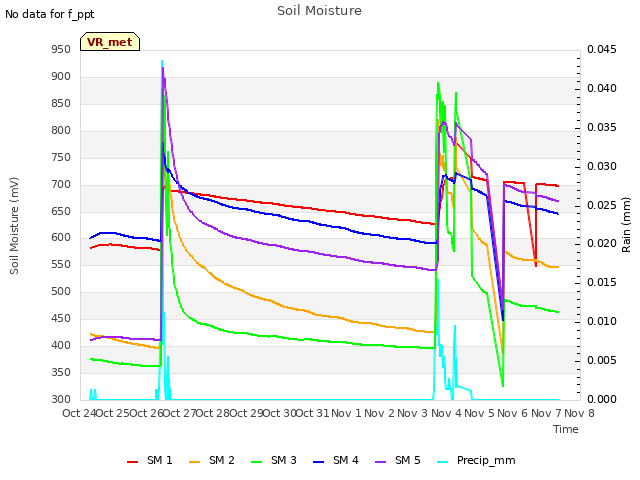Toggle SM 3 series in legend
Screen dimensions: 640x480
[x=274, y=460]
